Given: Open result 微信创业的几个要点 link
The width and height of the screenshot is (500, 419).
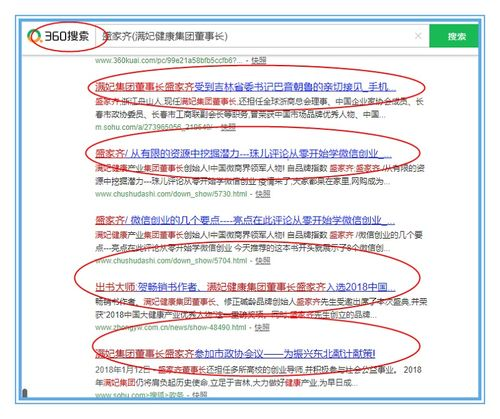Looking at the screenshot, I should [245, 220].
